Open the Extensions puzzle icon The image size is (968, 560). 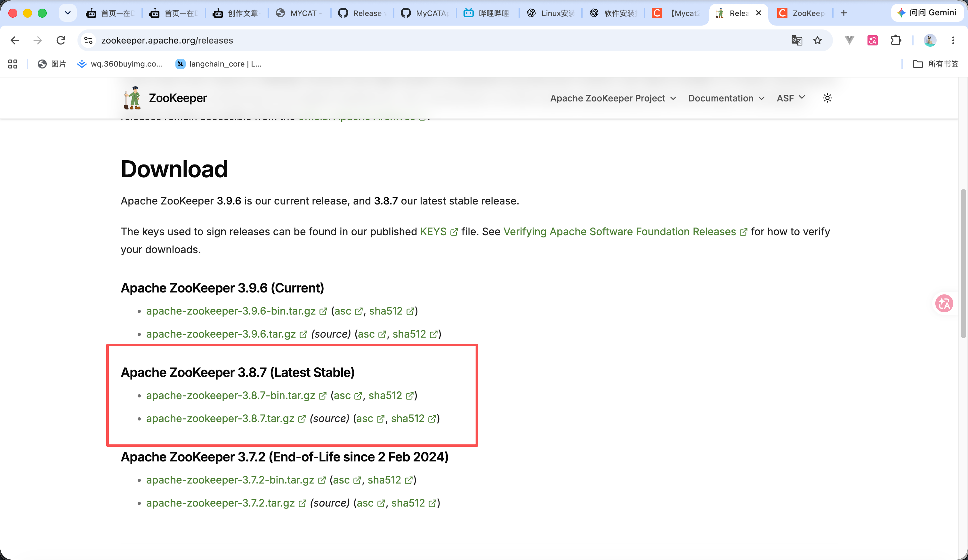tap(896, 40)
